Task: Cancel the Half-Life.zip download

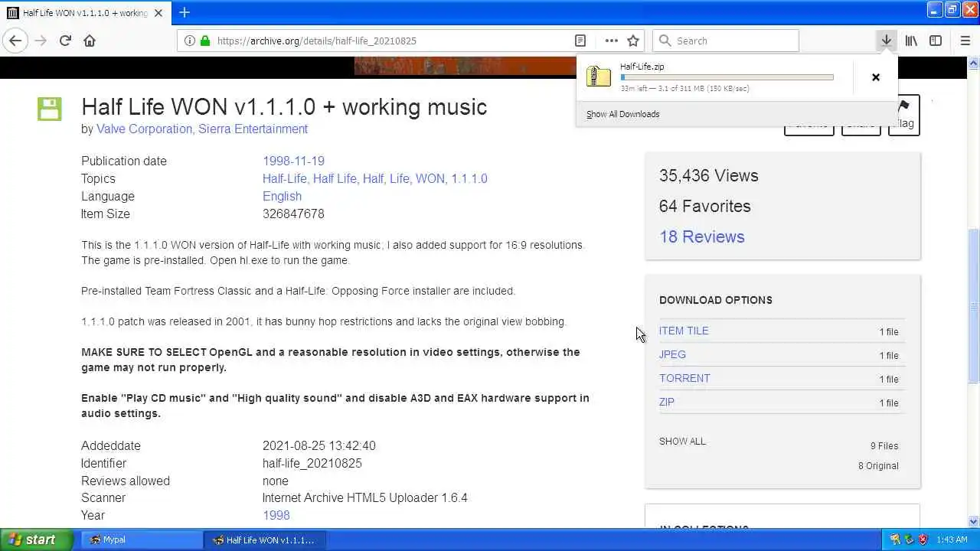Action: [876, 77]
